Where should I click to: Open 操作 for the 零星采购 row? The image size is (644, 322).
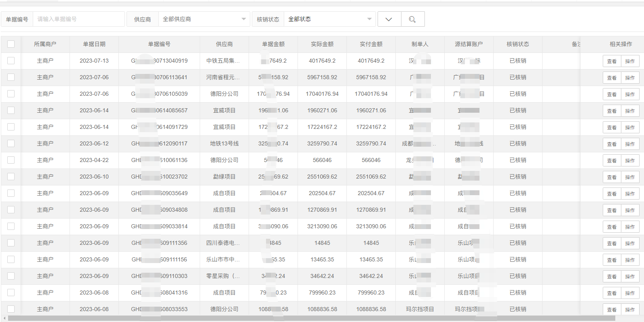630,277
